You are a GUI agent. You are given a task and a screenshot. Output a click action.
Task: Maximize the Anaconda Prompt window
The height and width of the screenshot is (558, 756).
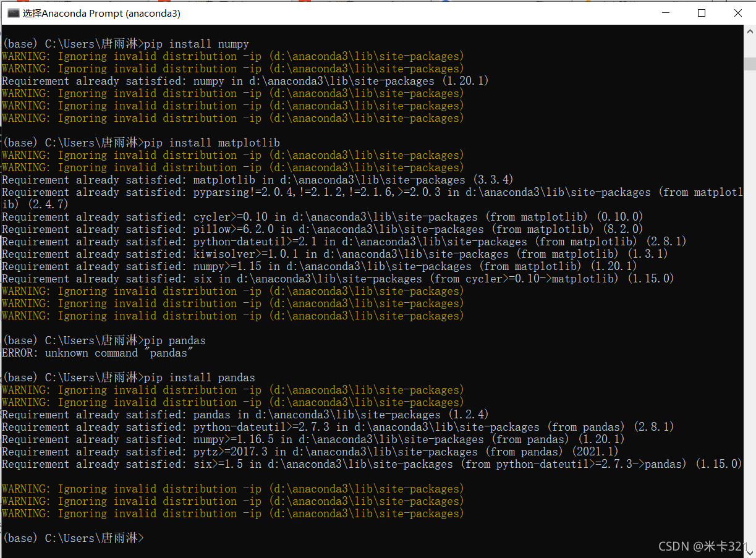(x=702, y=12)
